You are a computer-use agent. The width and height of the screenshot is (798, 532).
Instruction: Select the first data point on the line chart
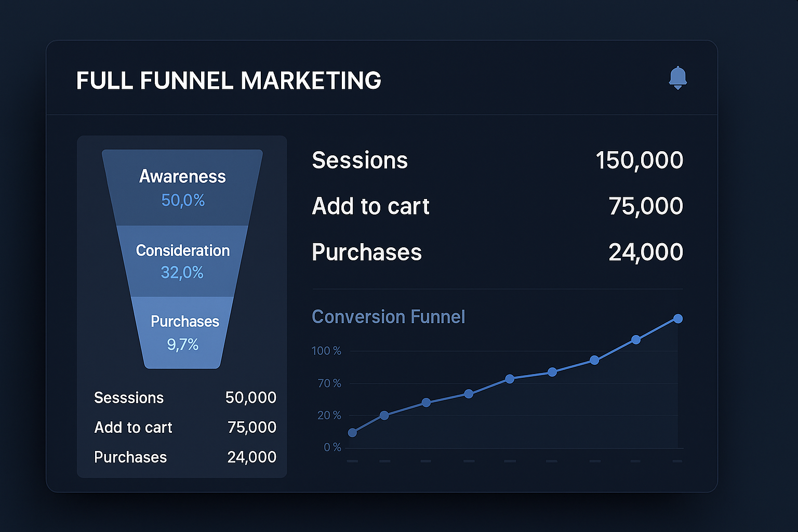[352, 433]
